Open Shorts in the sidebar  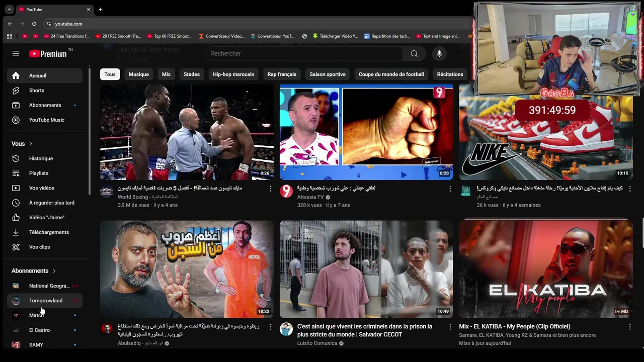(x=45, y=90)
